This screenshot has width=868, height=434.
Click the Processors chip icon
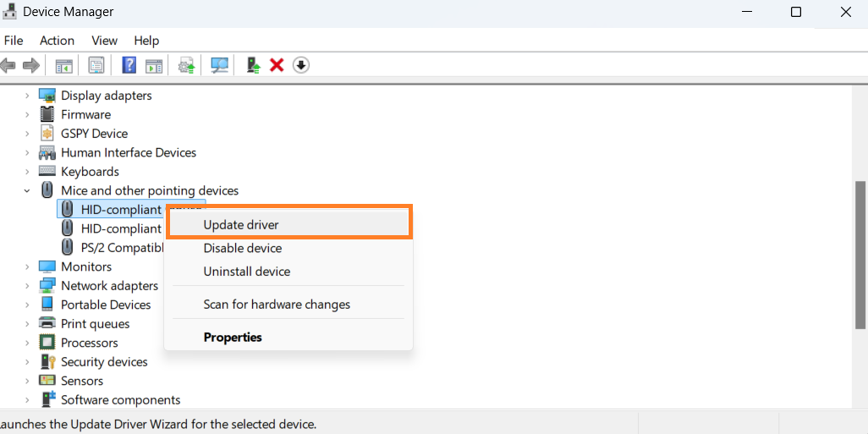pos(47,343)
